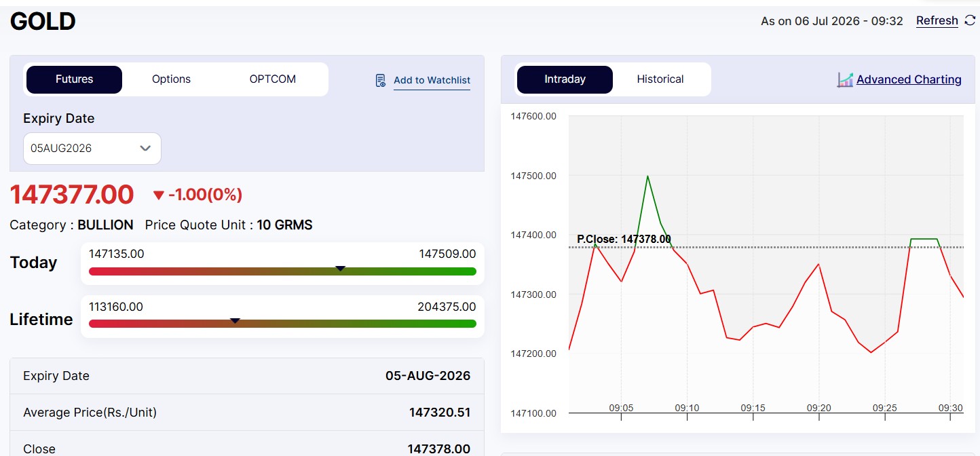Click the GOLD heading
Viewport: 980px width, 456px height.
pyautogui.click(x=43, y=22)
